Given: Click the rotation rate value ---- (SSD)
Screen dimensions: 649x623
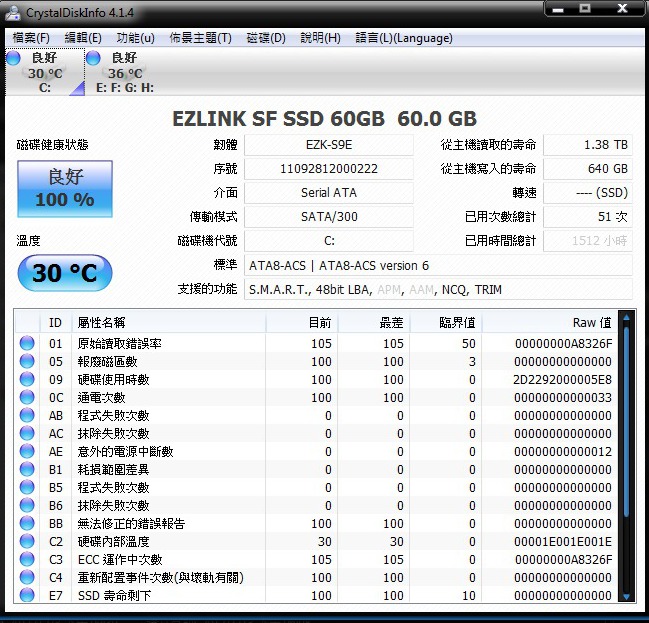Looking at the screenshot, I should coord(588,193).
